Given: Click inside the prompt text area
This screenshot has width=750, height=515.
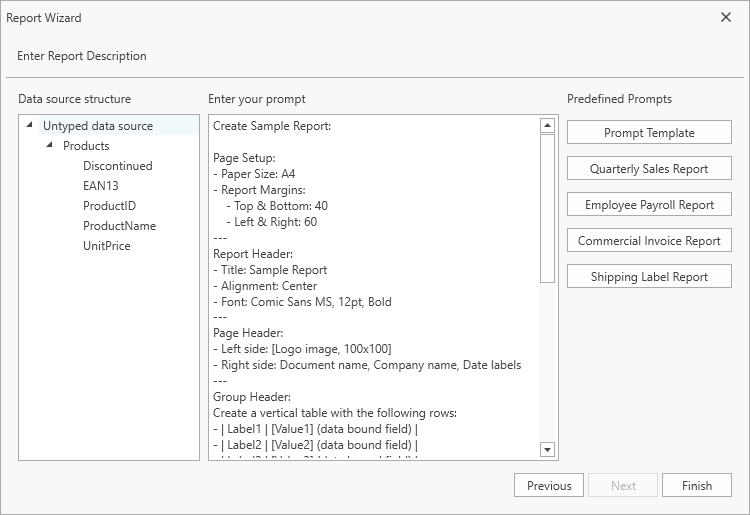Looking at the screenshot, I should [375, 290].
